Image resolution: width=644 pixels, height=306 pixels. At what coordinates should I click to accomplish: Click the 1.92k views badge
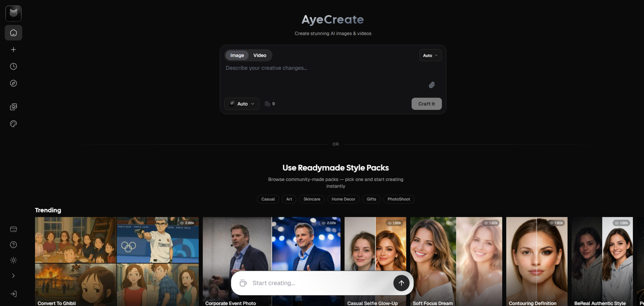(x=491, y=223)
